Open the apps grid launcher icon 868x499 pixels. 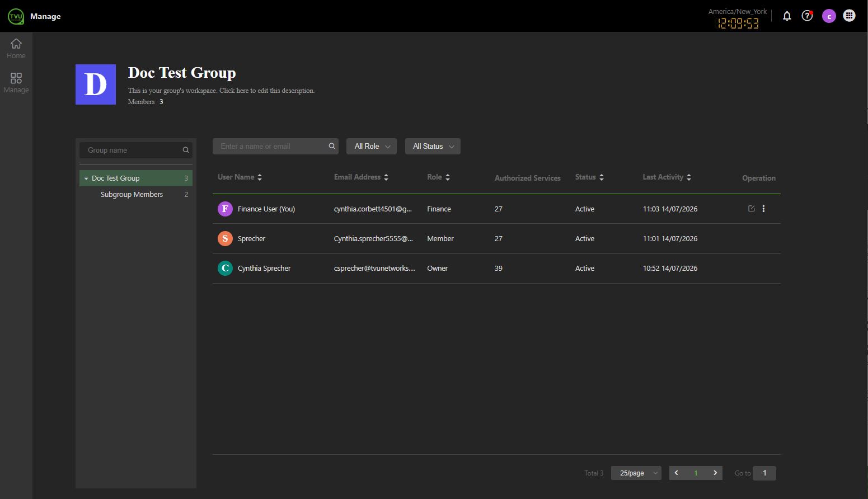pos(849,16)
